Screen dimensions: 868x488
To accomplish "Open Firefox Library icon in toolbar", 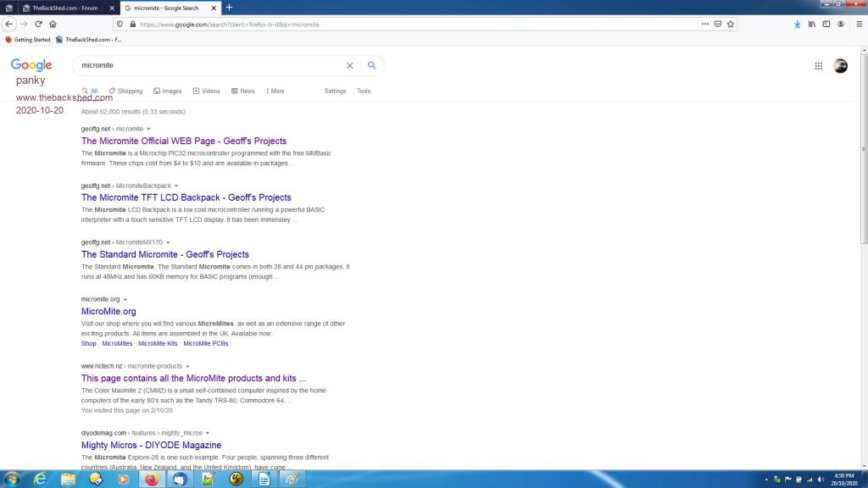I will (x=812, y=24).
